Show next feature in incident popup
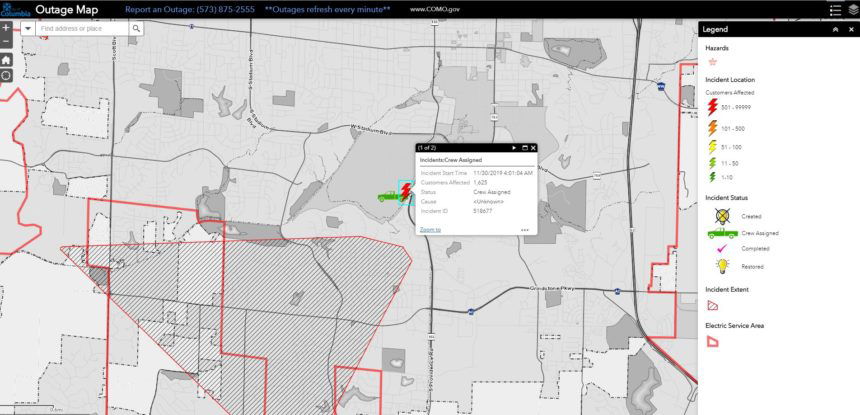Image resolution: width=860 pixels, height=415 pixels. click(514, 147)
